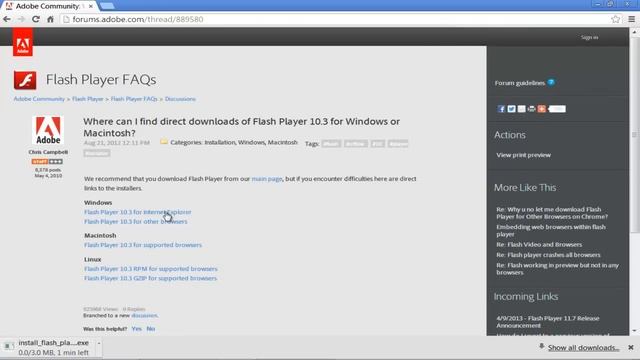Open 'Re: Flash working in preview' link
The width and height of the screenshot is (640, 360).
557,269
